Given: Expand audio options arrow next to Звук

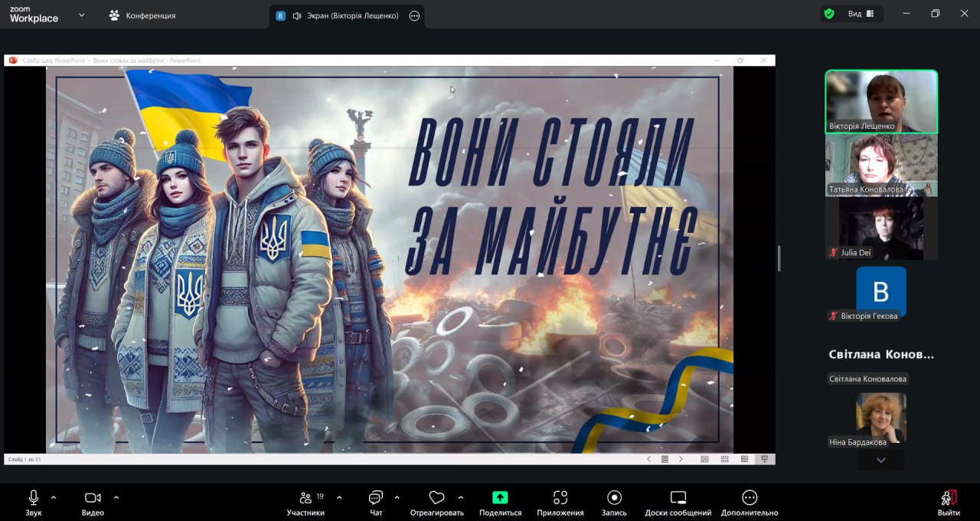Looking at the screenshot, I should (54, 497).
